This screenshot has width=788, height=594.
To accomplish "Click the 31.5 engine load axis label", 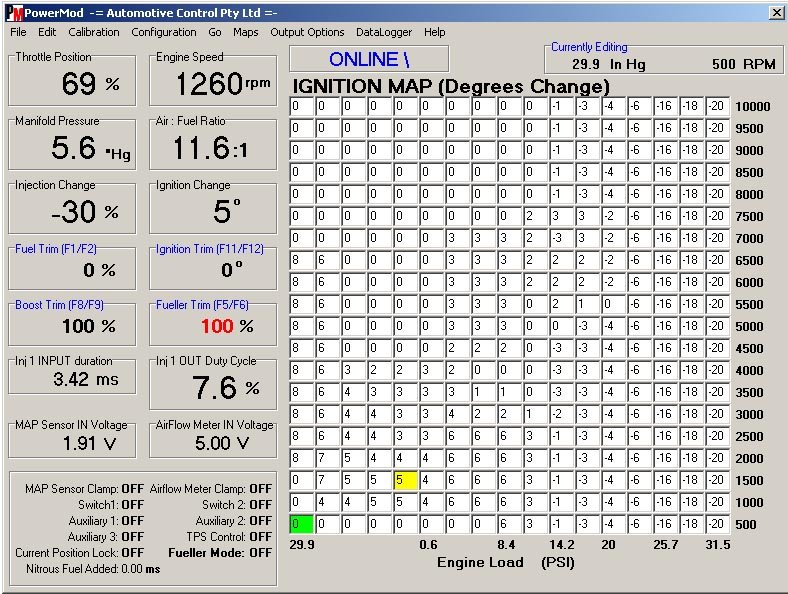I will coord(718,545).
